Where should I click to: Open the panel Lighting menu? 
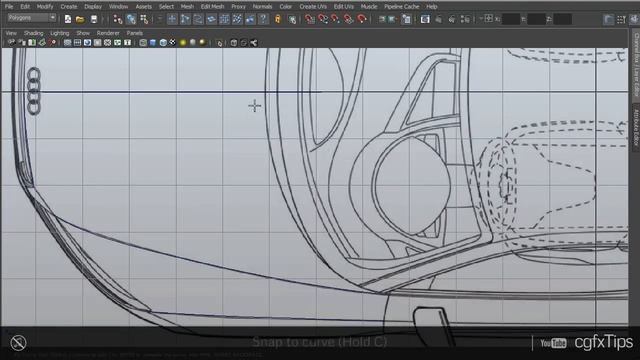coord(60,33)
